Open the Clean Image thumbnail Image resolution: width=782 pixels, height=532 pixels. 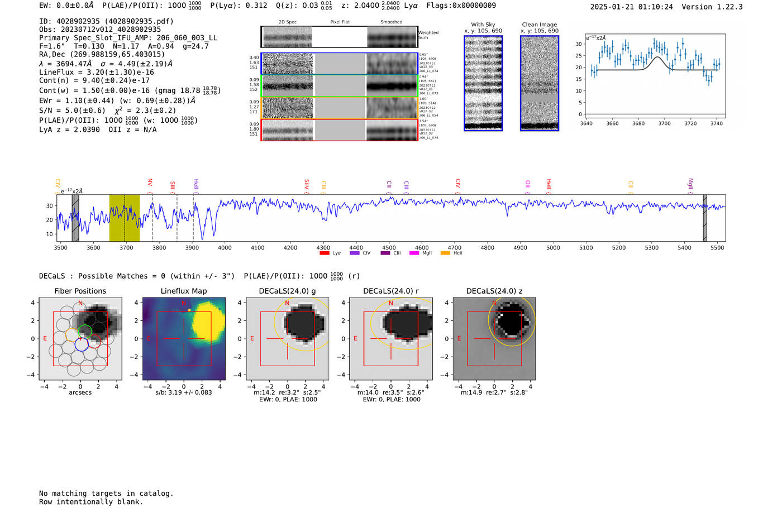click(540, 83)
